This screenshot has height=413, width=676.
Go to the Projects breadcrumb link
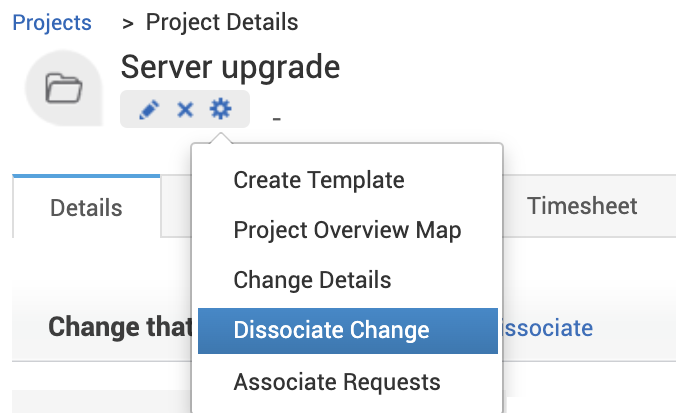tap(52, 22)
